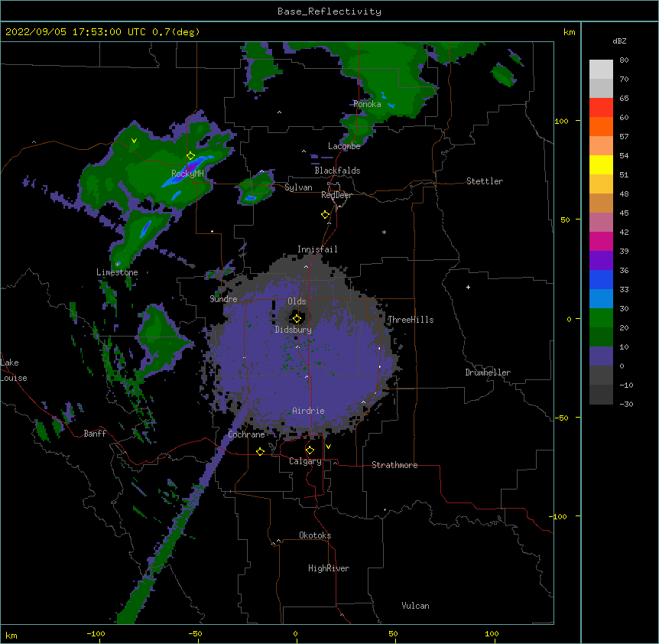Viewport: 659px width, 644px height.
Task: Click the Stettler town label
Action: [485, 181]
